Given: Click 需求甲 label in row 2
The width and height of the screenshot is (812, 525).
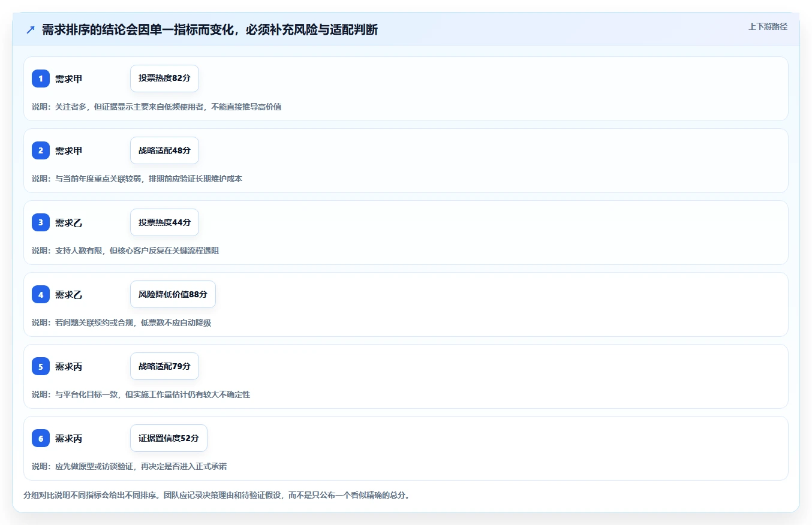Looking at the screenshot, I should pyautogui.click(x=68, y=150).
